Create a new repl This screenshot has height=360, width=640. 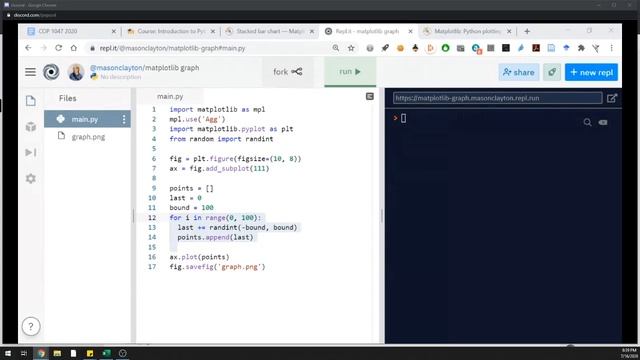pyautogui.click(x=591, y=72)
